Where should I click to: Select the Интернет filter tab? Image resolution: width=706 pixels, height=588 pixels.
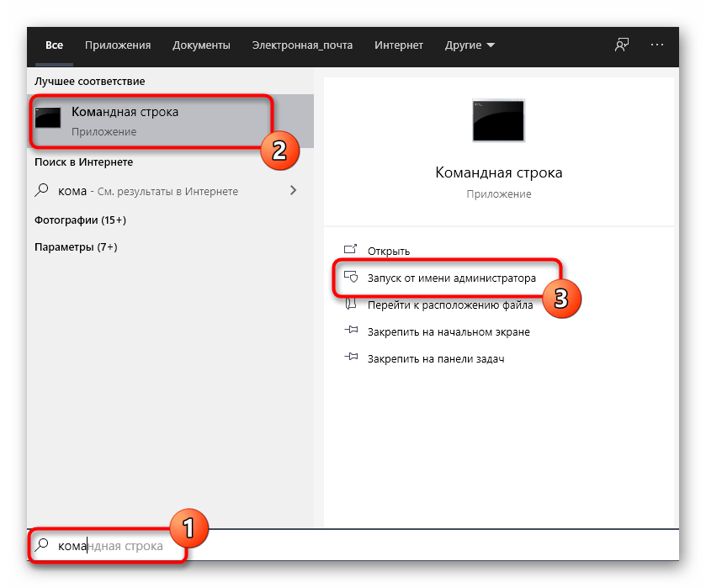tap(398, 45)
